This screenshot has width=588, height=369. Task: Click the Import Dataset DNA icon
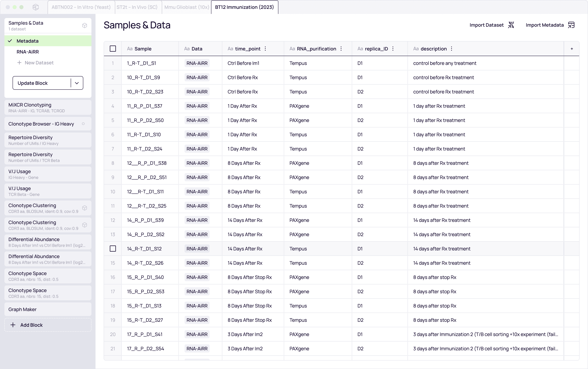point(511,25)
